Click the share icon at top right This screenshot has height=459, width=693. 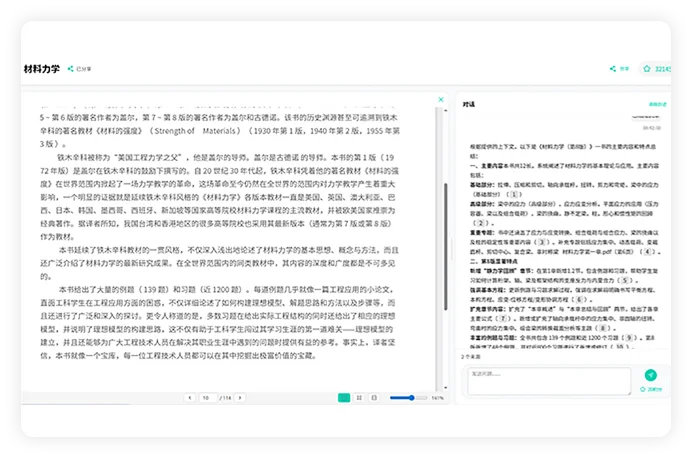(x=613, y=68)
